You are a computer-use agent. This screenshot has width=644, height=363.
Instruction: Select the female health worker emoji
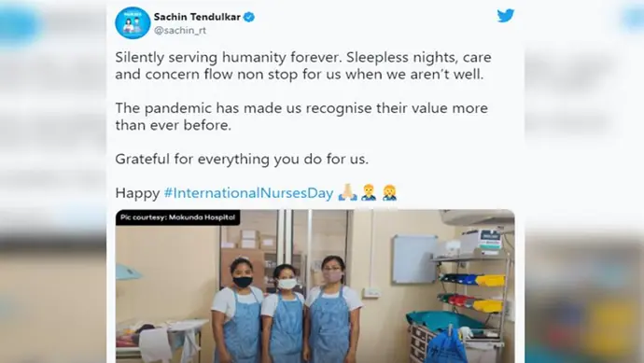pyautogui.click(x=389, y=192)
